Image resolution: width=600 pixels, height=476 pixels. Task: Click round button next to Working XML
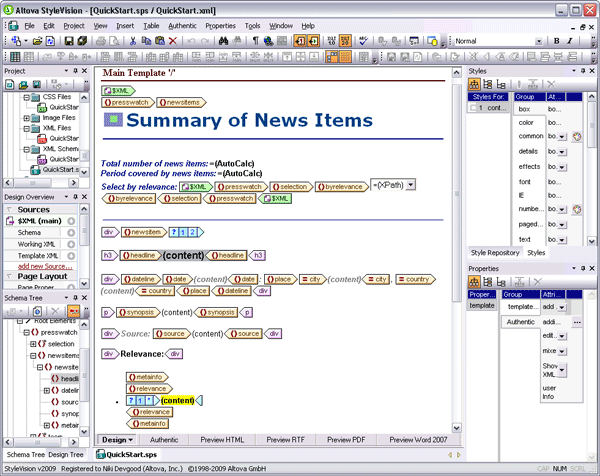[71, 244]
